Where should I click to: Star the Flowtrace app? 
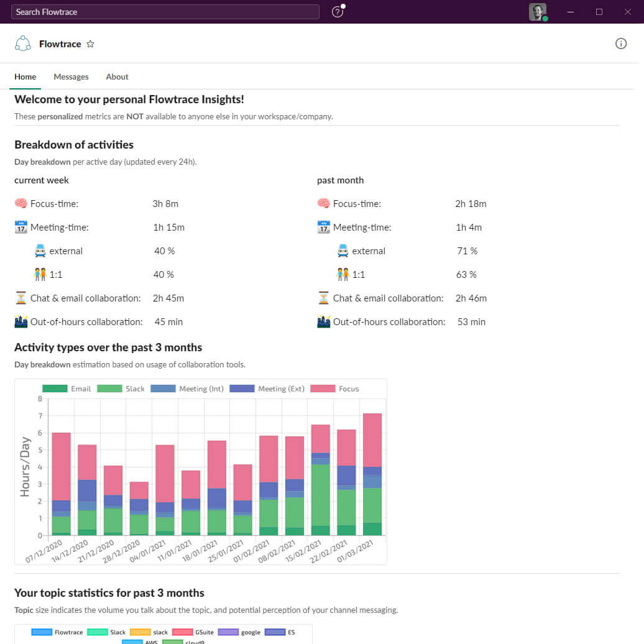pos(90,44)
